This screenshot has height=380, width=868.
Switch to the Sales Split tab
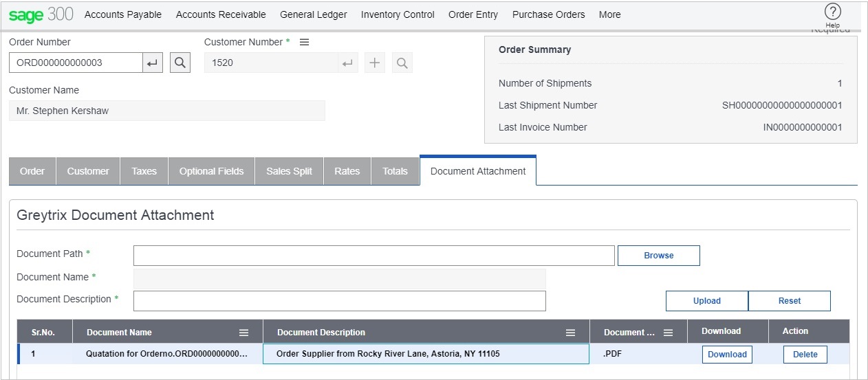(x=289, y=171)
